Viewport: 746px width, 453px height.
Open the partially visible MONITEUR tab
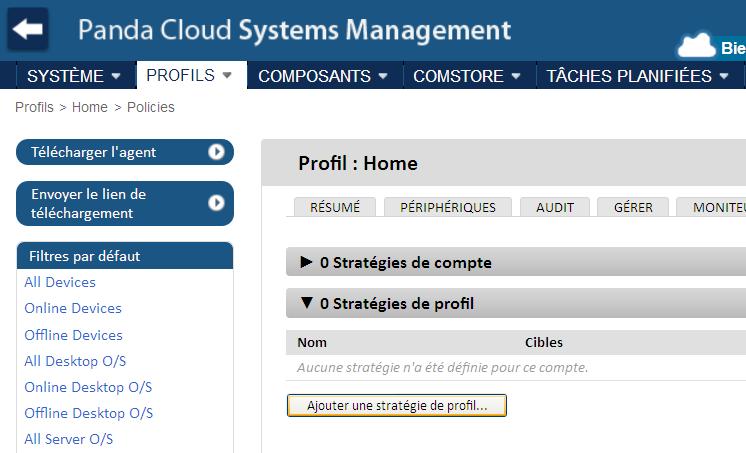click(711, 207)
